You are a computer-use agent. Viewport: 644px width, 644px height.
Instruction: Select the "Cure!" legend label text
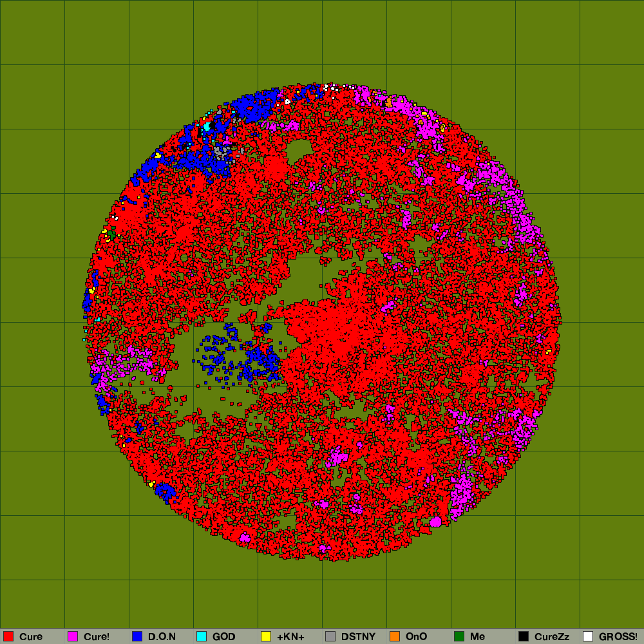click(97, 637)
